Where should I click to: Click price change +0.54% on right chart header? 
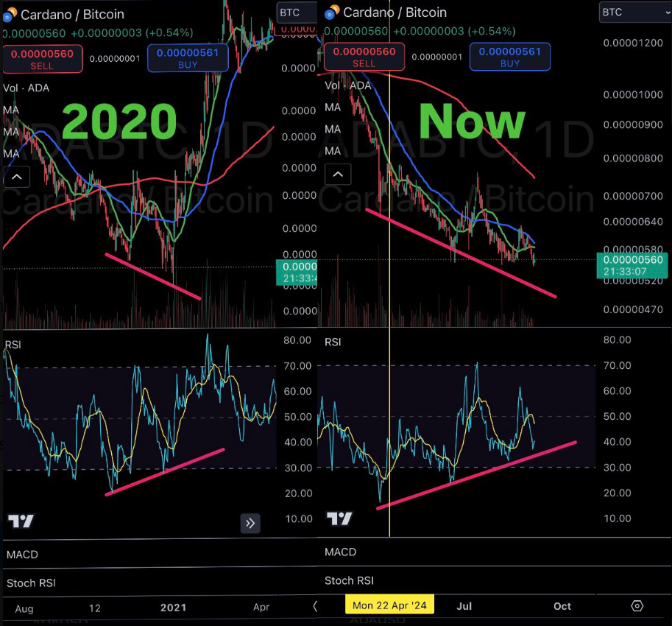click(x=492, y=31)
